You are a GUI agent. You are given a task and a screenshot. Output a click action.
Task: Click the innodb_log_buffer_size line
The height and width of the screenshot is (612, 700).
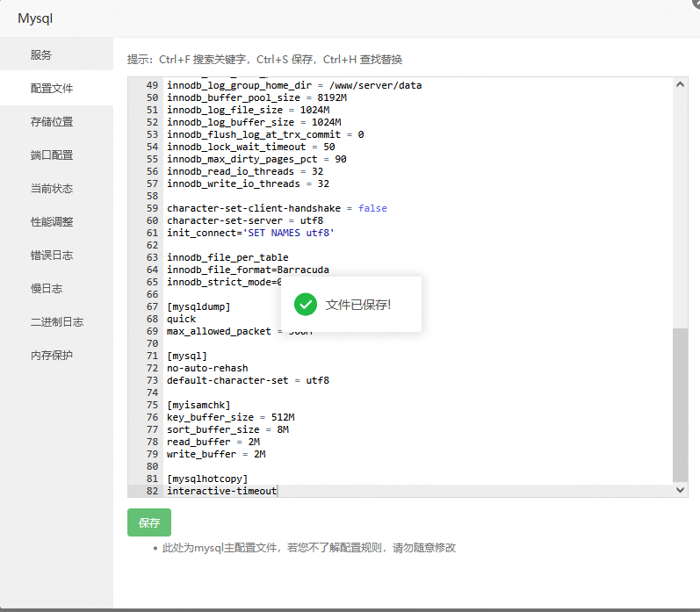254,122
